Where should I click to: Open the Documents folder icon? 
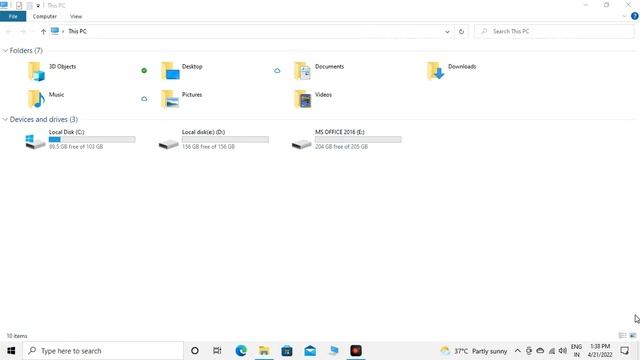[302, 71]
